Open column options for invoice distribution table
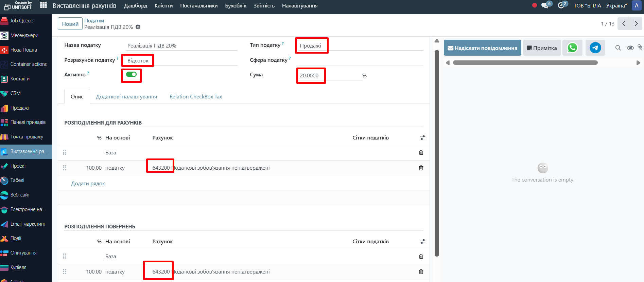 tap(422, 138)
